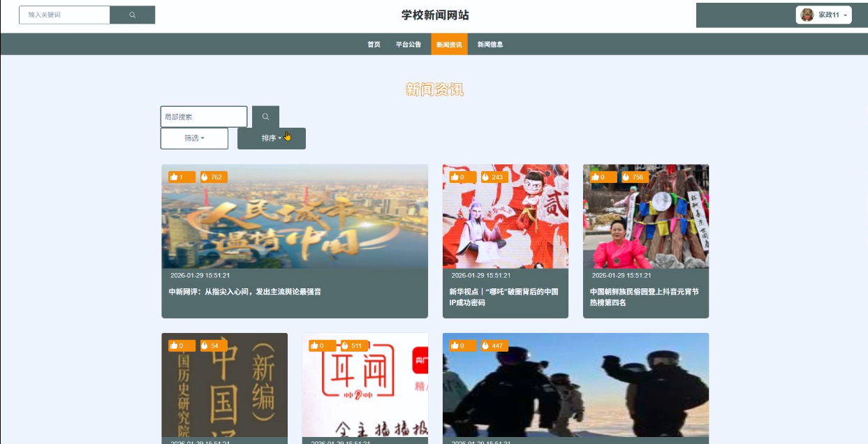Click the thumbs-up icon on 中新网评 card
The width and height of the screenshot is (868, 444).
click(173, 177)
